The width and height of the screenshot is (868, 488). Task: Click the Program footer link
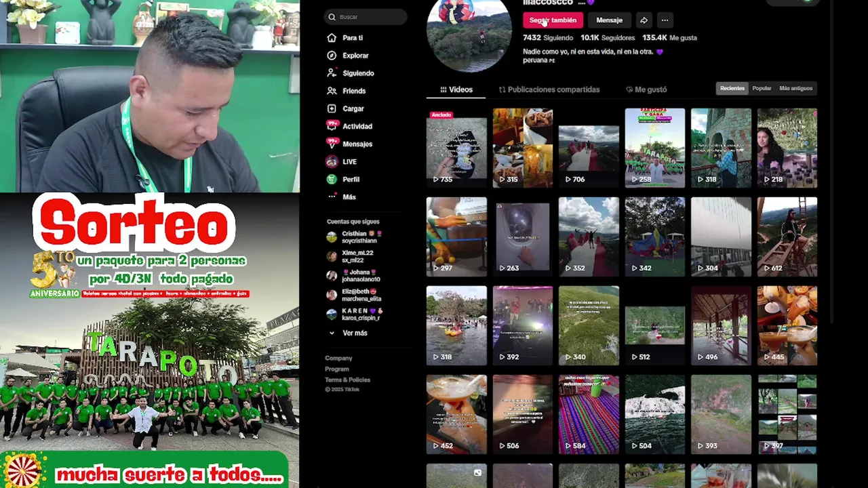coord(337,369)
